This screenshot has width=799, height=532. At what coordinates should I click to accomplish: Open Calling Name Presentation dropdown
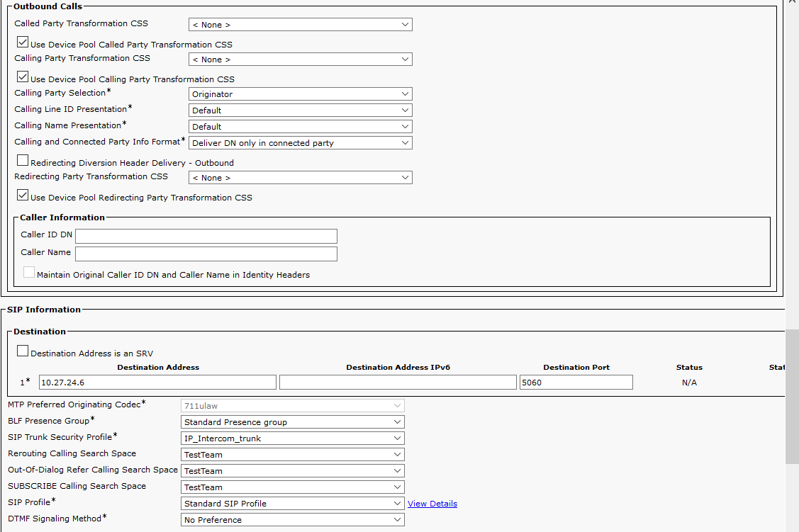coord(300,127)
